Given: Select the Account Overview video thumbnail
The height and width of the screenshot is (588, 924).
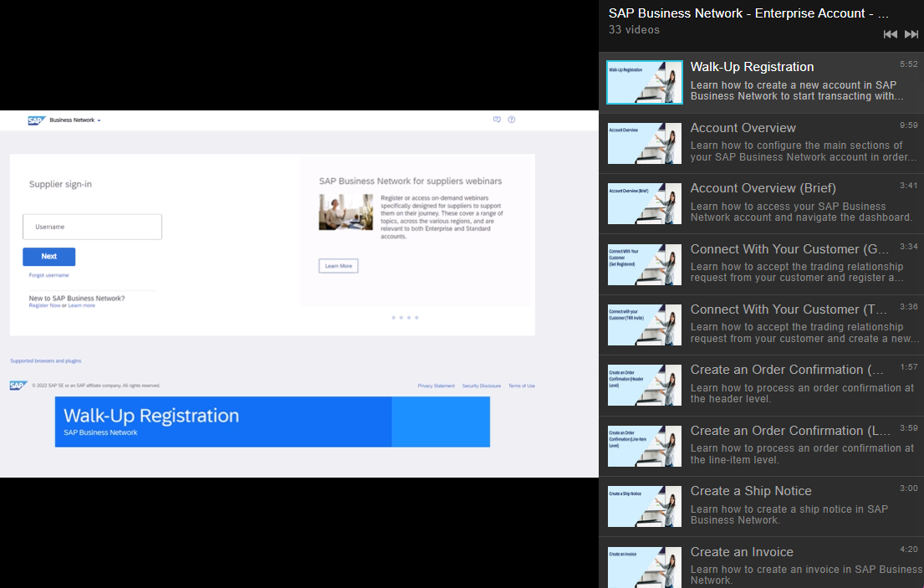Looking at the screenshot, I should (644, 143).
